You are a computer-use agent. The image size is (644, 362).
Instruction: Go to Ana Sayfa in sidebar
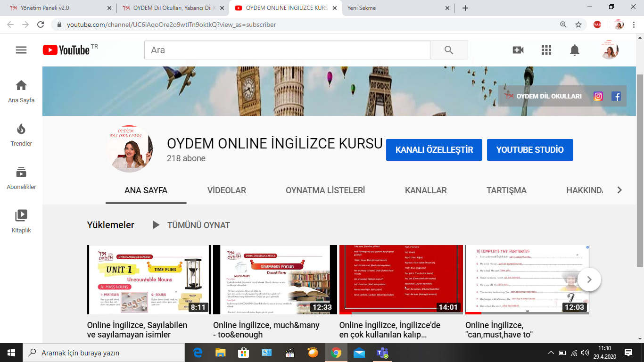point(21,91)
